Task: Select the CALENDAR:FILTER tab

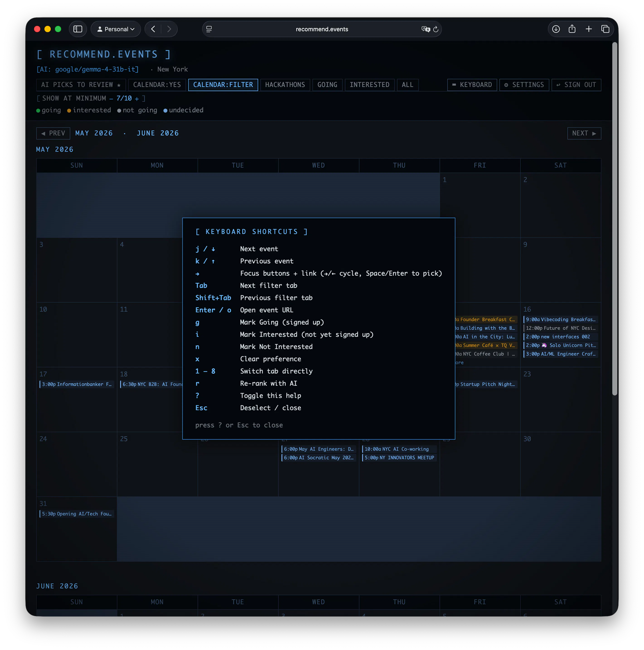Action: (x=223, y=85)
